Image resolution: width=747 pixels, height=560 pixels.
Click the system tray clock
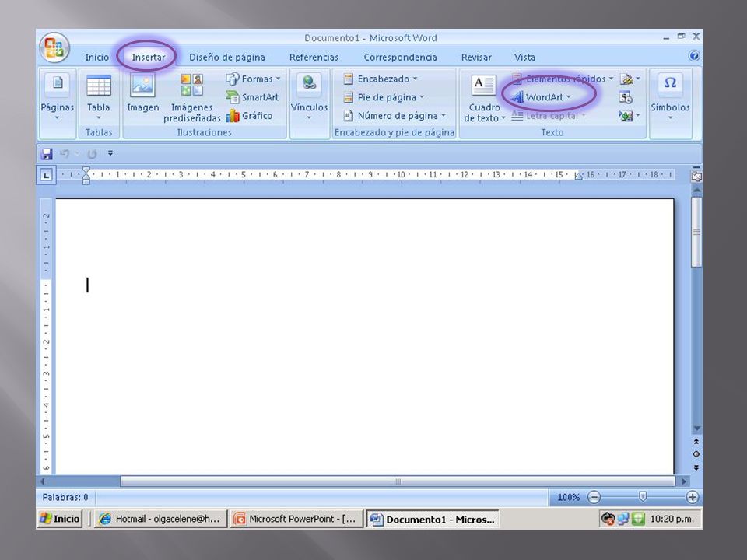tap(672, 519)
